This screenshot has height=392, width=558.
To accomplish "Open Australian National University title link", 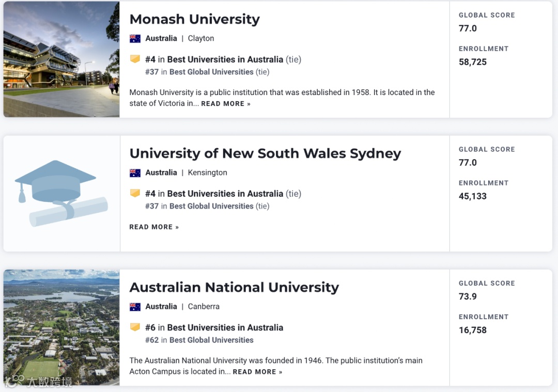I will pos(234,287).
